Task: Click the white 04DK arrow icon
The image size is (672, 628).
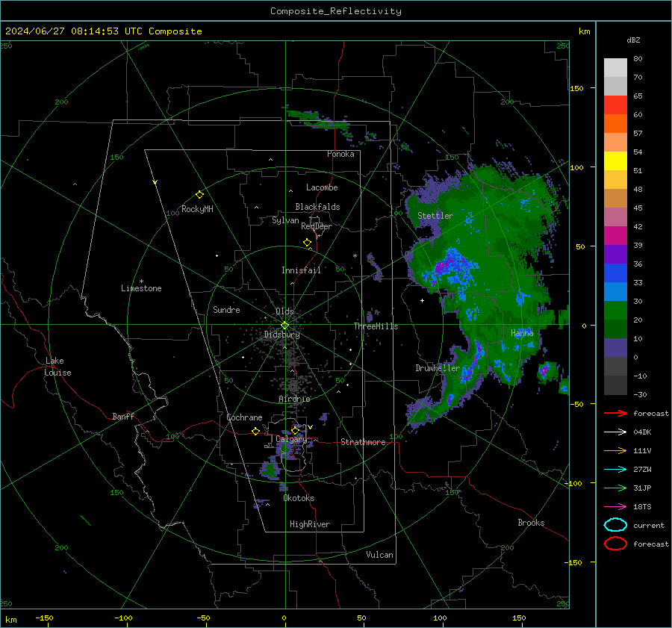Action: (615, 432)
